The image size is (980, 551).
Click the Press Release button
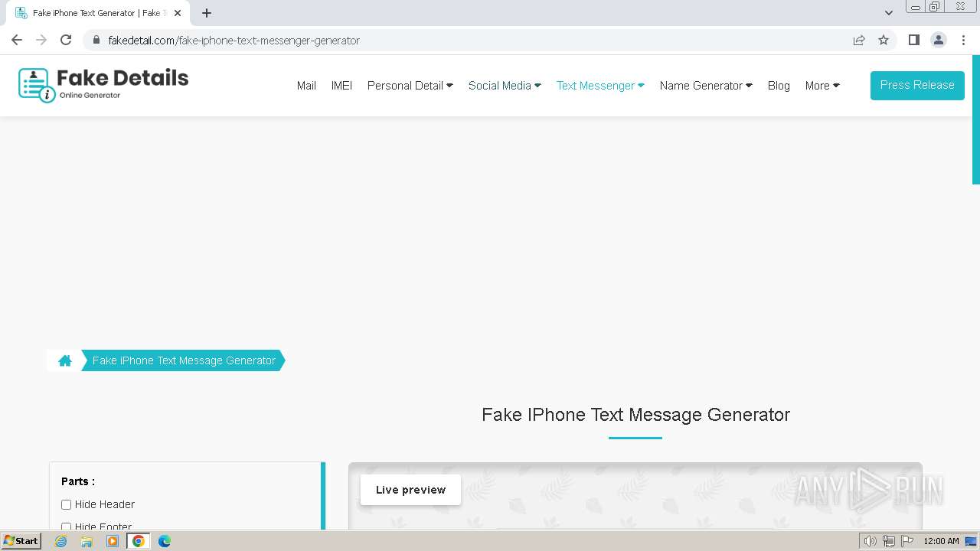917,85
